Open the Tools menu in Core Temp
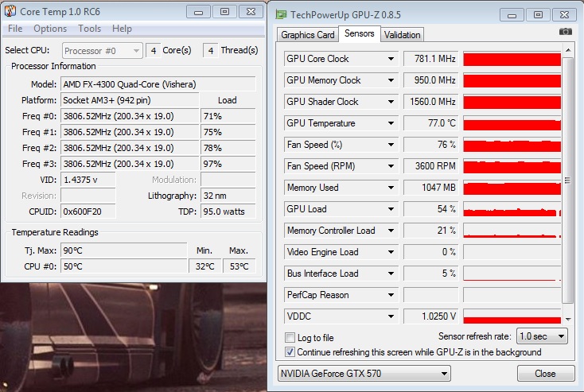 pyautogui.click(x=89, y=29)
